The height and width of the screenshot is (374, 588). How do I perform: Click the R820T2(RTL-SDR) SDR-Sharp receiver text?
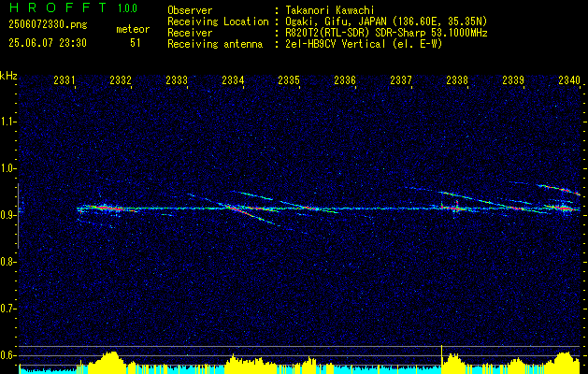click(386, 33)
